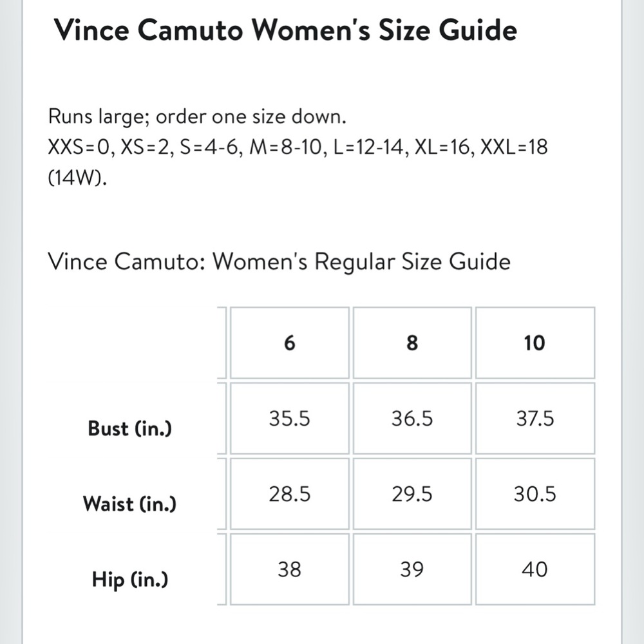Click the 35.5 bust cell
644x644 pixels.
tap(290, 419)
